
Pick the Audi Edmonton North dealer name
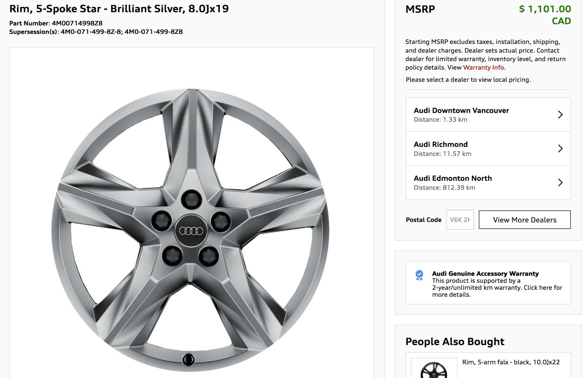click(452, 178)
